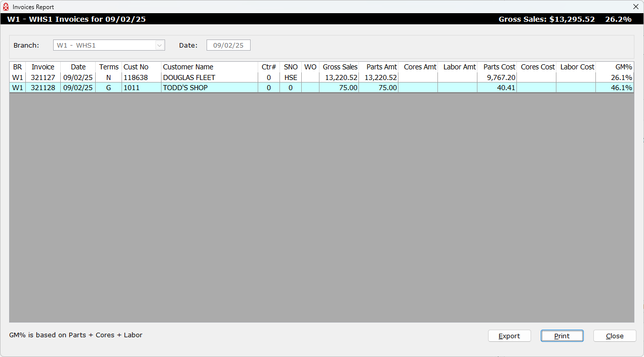
Task: Click invoice number 321128
Action: (x=43, y=88)
